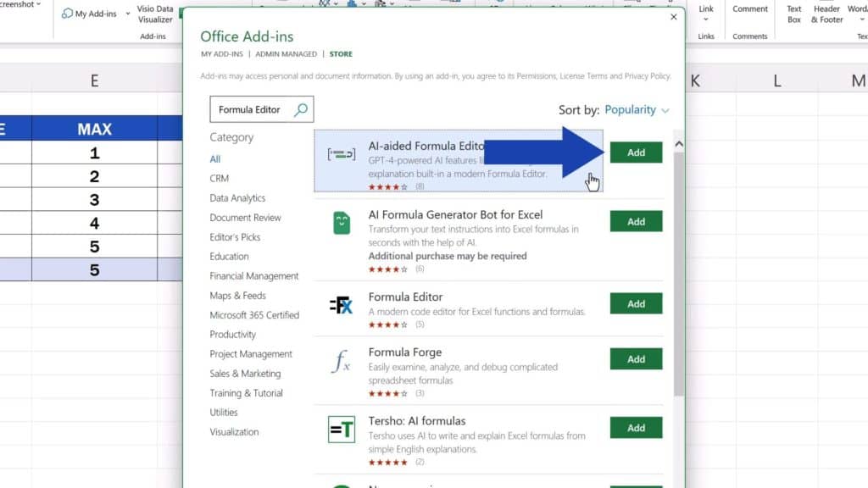The image size is (868, 488).
Task: Filter by Financial Management category
Action: [254, 275]
